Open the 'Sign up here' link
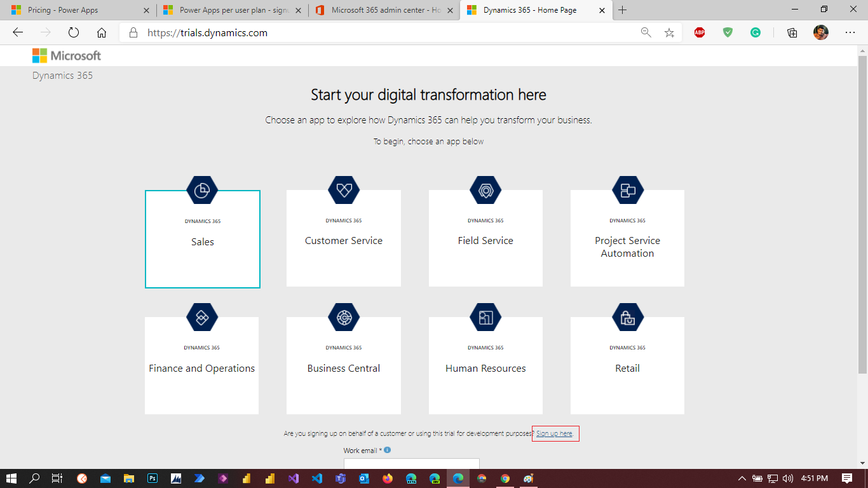The width and height of the screenshot is (868, 488). [554, 433]
